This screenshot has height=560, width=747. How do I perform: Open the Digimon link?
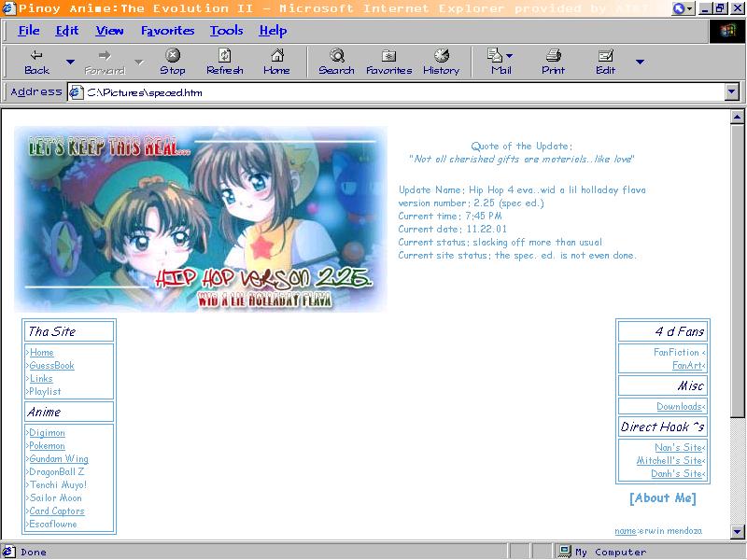pyautogui.click(x=48, y=432)
